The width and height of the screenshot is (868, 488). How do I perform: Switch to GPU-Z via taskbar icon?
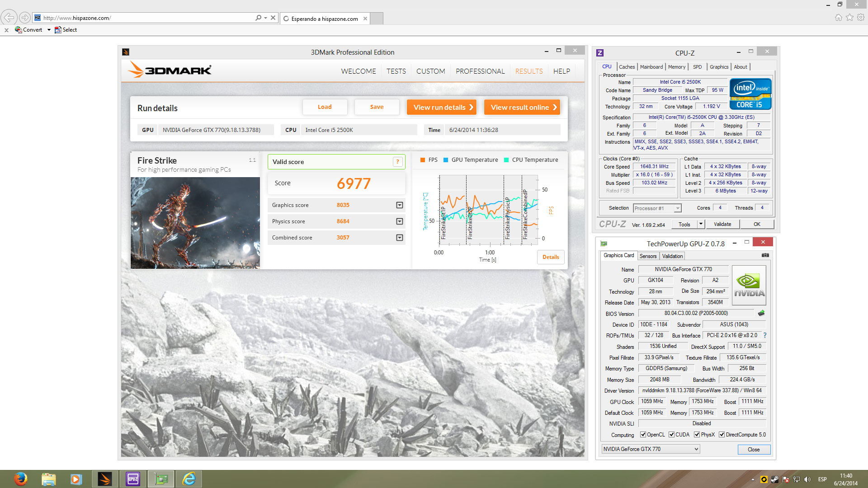coord(161,479)
